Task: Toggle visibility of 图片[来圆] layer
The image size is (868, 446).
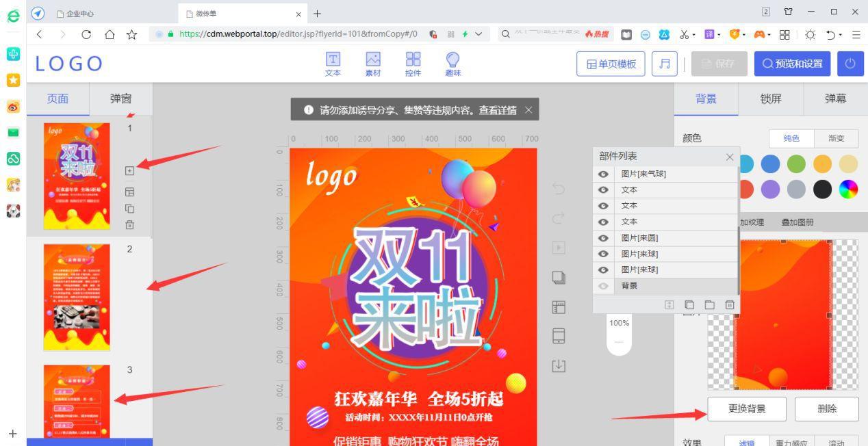Action: point(603,238)
